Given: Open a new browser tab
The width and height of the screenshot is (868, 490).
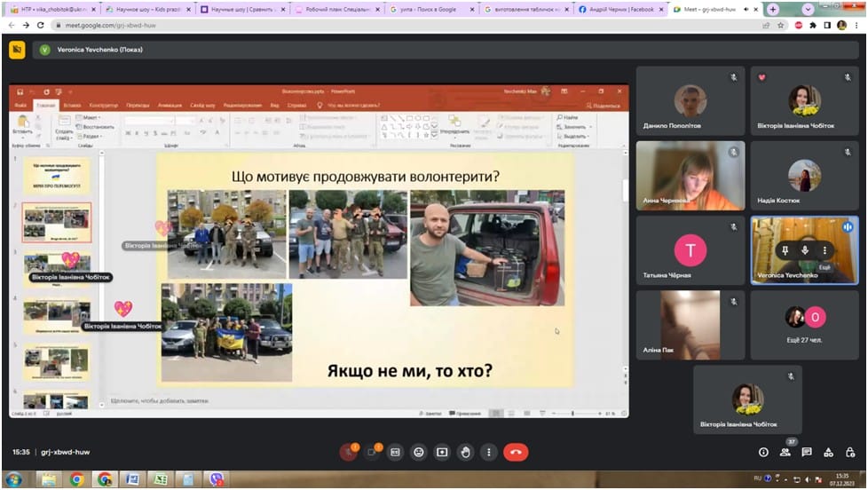Looking at the screenshot, I should (773, 9).
